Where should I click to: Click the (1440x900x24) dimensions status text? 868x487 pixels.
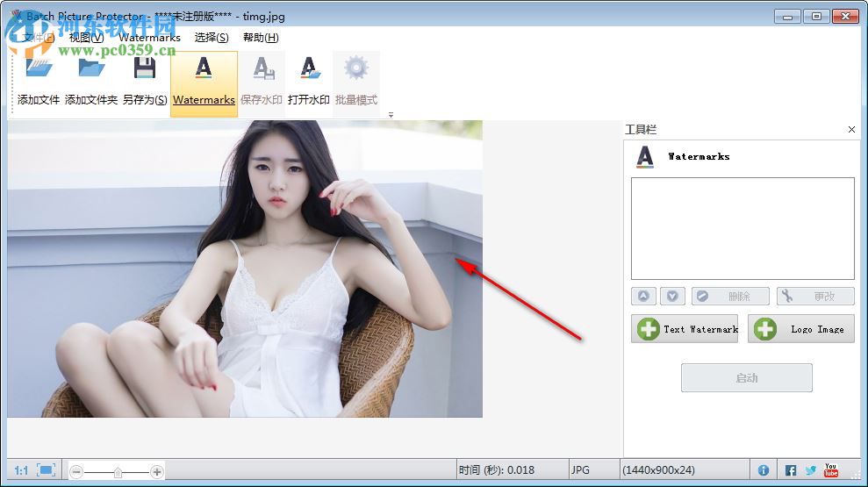658,470
